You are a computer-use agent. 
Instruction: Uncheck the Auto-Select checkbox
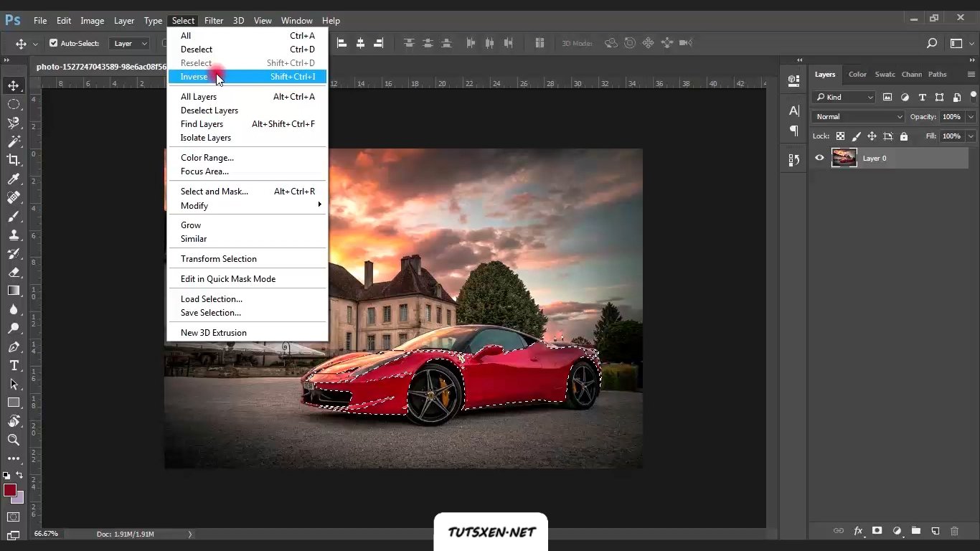(53, 43)
